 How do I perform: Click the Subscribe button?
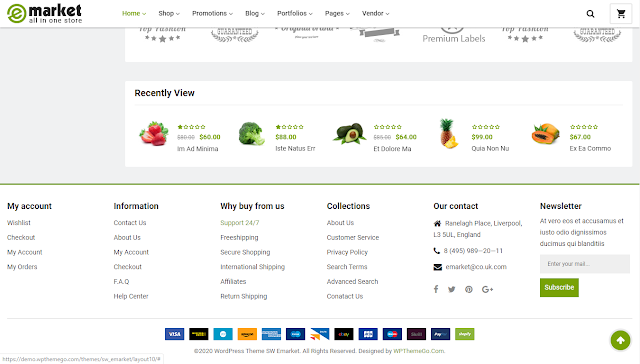coord(559,287)
